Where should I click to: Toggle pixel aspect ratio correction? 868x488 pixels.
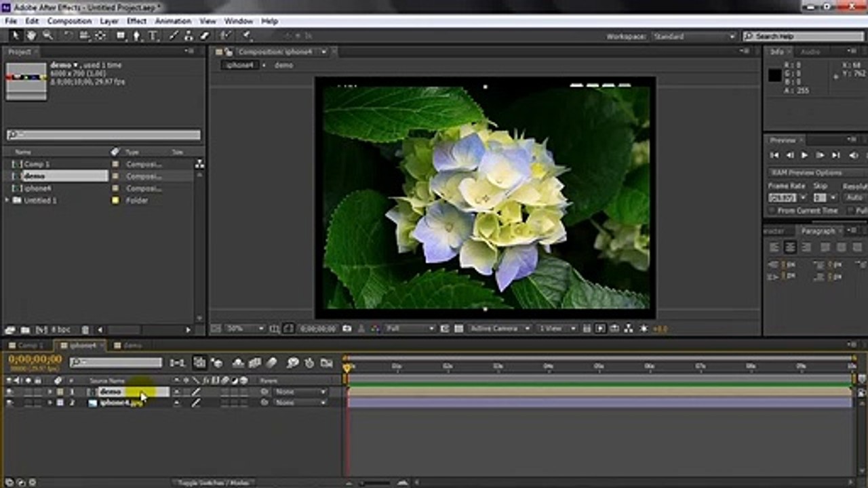587,329
